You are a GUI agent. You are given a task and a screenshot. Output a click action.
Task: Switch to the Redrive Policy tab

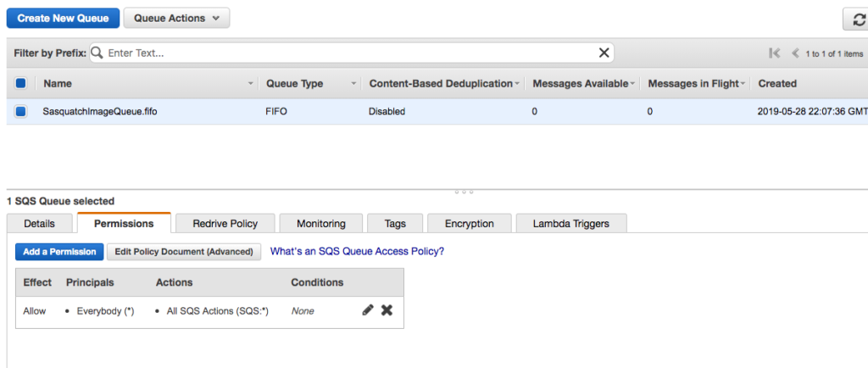tap(225, 224)
